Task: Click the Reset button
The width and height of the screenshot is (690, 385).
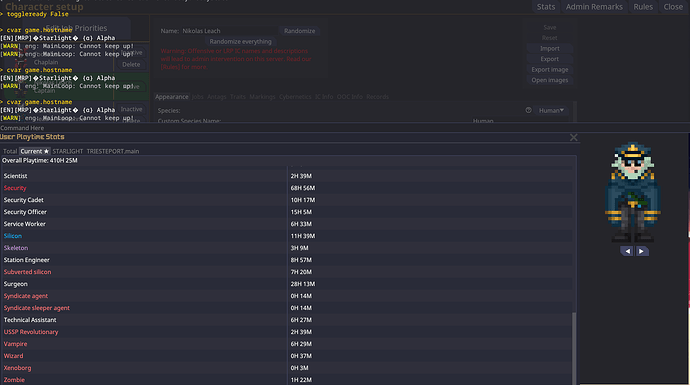Action: [x=550, y=38]
